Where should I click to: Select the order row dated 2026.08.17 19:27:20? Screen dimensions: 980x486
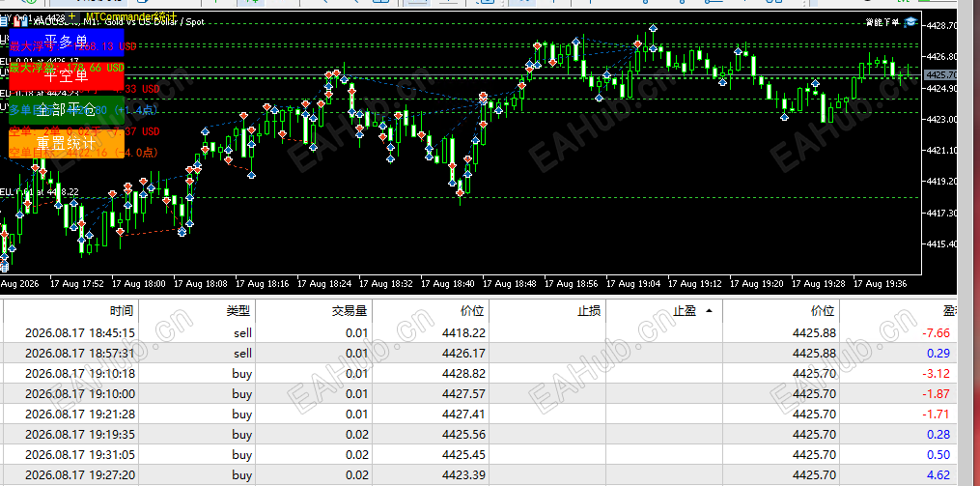tap(479, 475)
